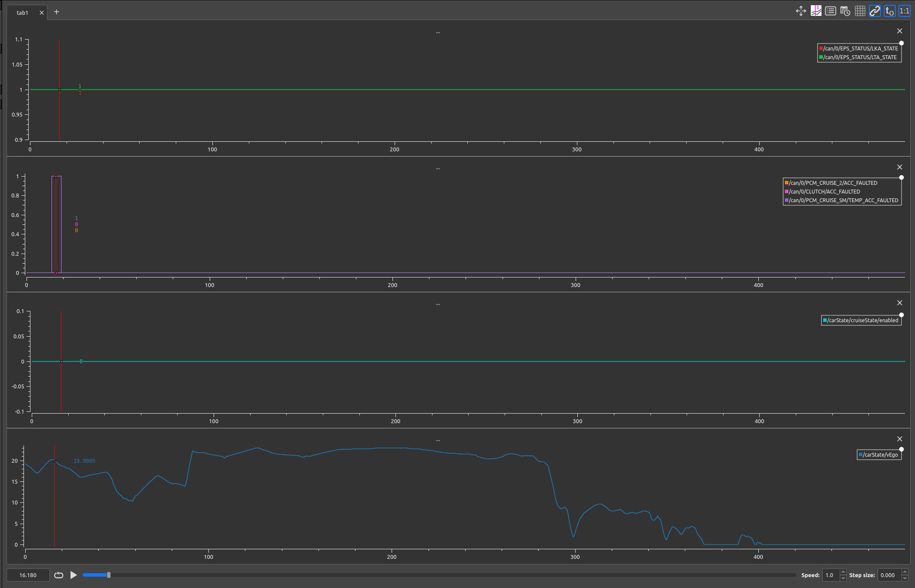This screenshot has width=915, height=588.
Task: Click the EPS_STATUS/LKA_STATE legend entry
Action: pyautogui.click(x=860, y=48)
